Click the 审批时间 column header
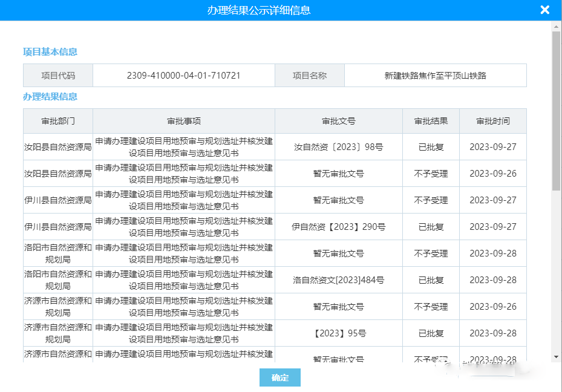The width and height of the screenshot is (562, 392). click(x=492, y=121)
